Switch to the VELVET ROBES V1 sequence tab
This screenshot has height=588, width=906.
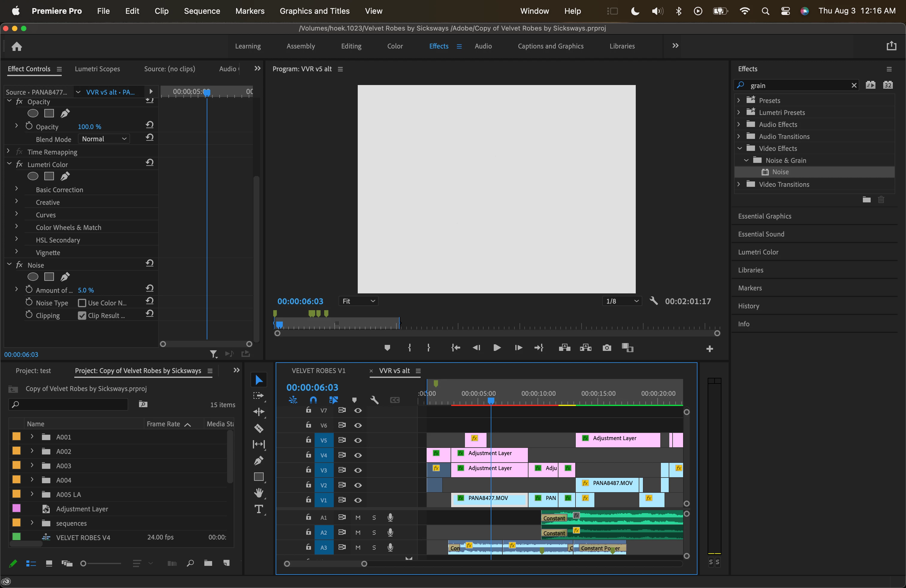318,370
